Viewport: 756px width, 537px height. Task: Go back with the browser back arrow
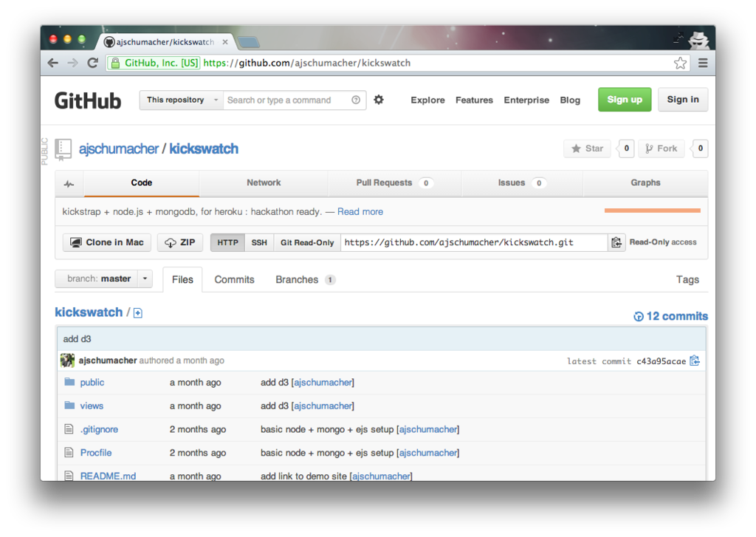click(x=53, y=64)
